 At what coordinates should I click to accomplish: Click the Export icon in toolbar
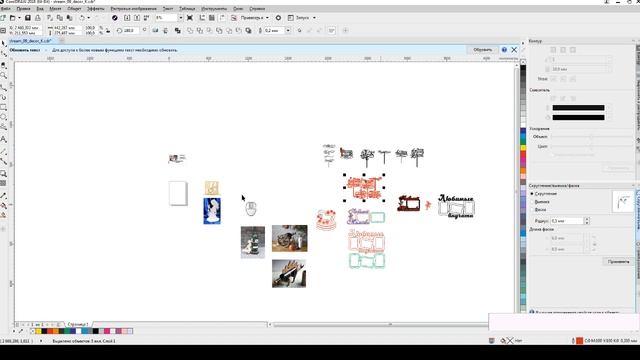point(137,18)
